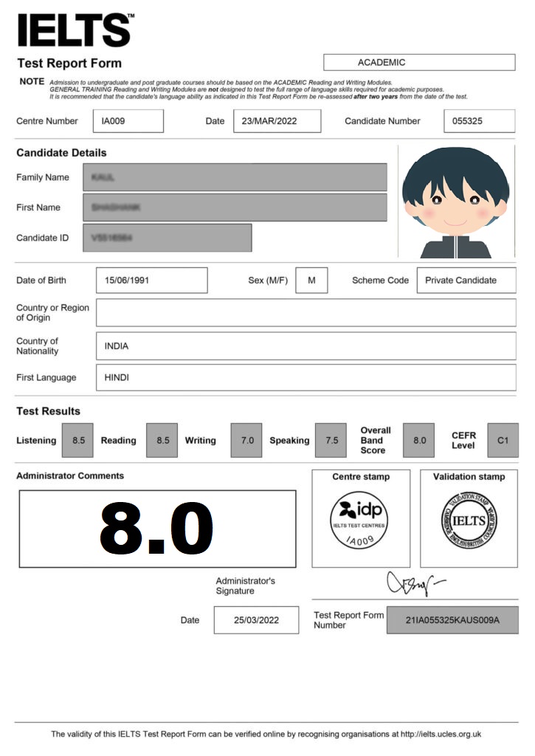Select the test Date field 23/MAR/2022
Viewport: 535px width, 756px height.
pos(277,121)
